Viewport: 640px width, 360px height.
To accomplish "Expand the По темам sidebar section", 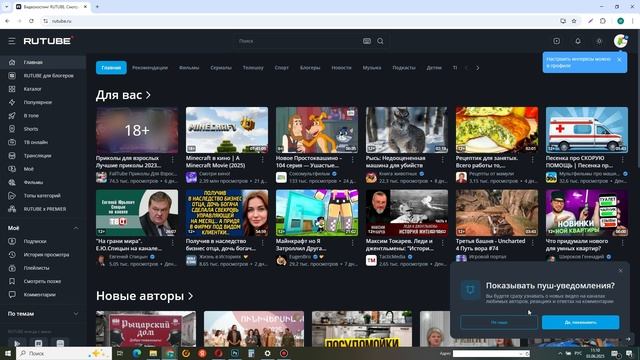I will (x=76, y=314).
